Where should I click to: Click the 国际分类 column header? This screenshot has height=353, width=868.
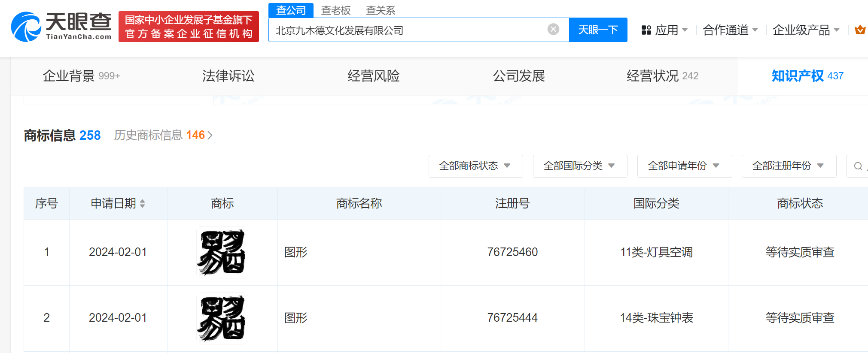[x=656, y=203]
